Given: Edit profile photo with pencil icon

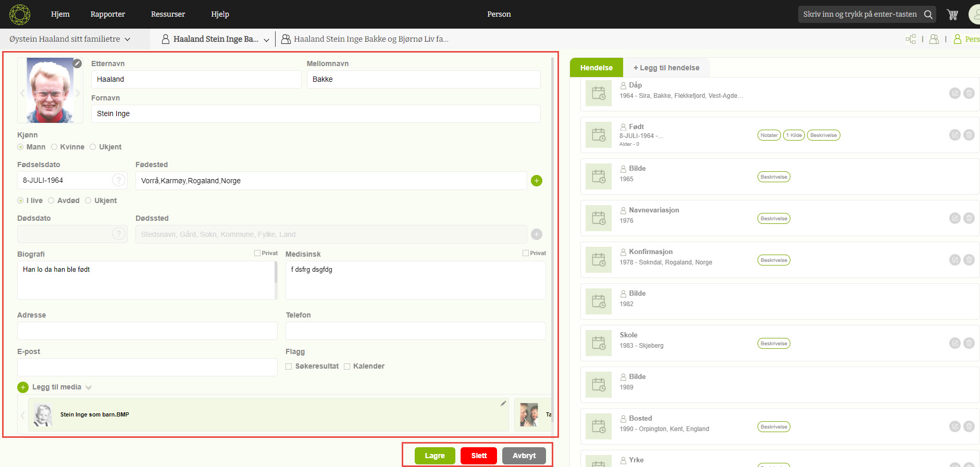Looking at the screenshot, I should tap(77, 64).
